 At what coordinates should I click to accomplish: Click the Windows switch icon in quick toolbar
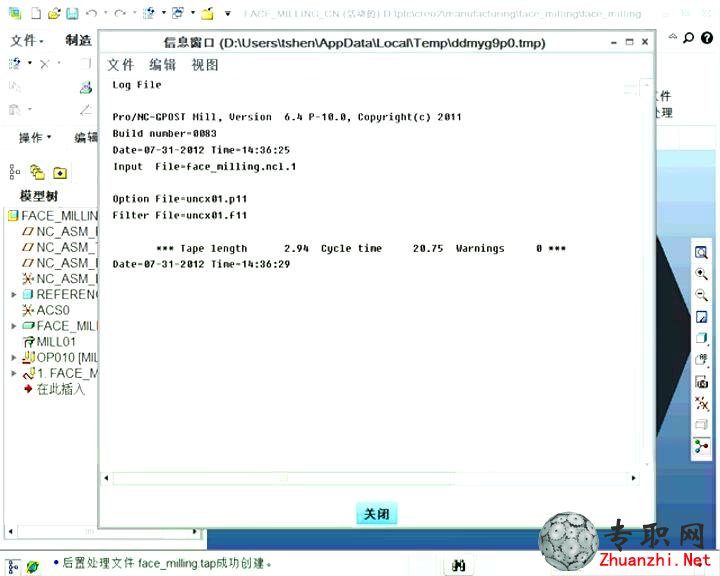(x=178, y=13)
